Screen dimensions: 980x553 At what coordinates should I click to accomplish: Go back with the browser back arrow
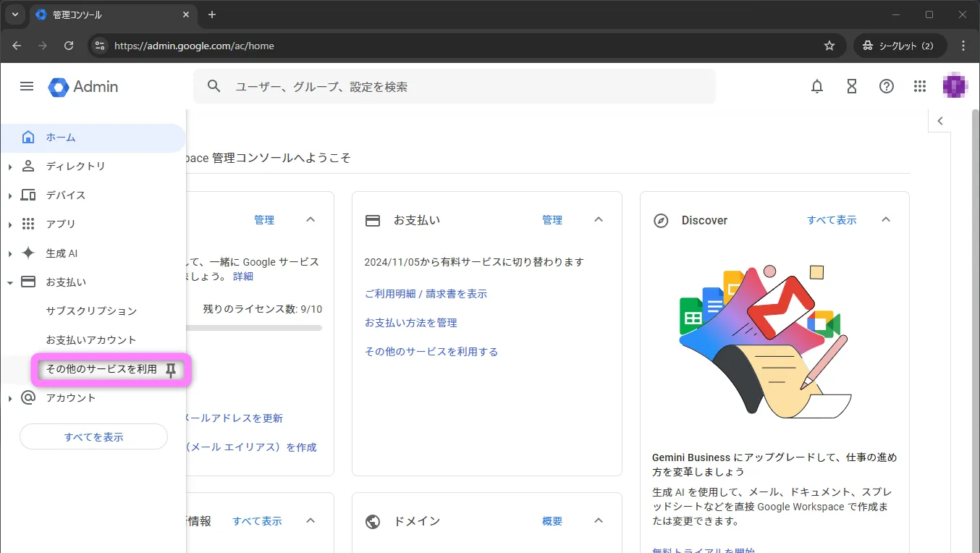pos(17,46)
